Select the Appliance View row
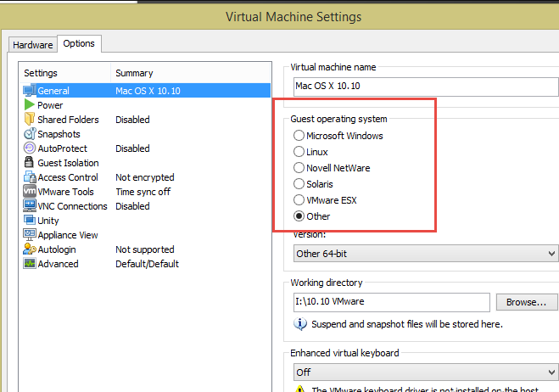The image size is (559, 392). 145,235
